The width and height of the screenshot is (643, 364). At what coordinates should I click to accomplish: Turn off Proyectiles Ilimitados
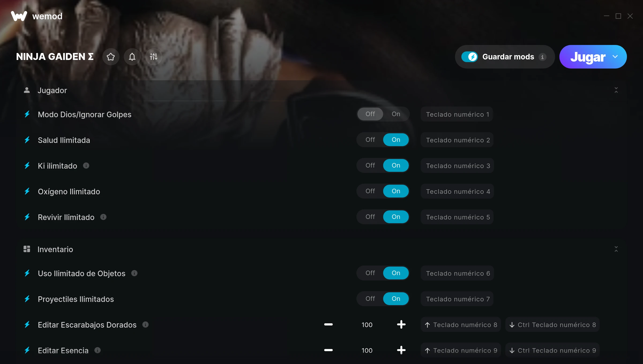[x=370, y=299]
